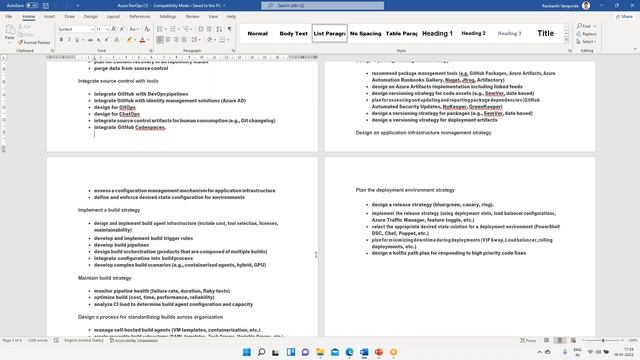The image size is (640, 360).
Task: Click the Increase Indent icon
Action: (x=209, y=29)
